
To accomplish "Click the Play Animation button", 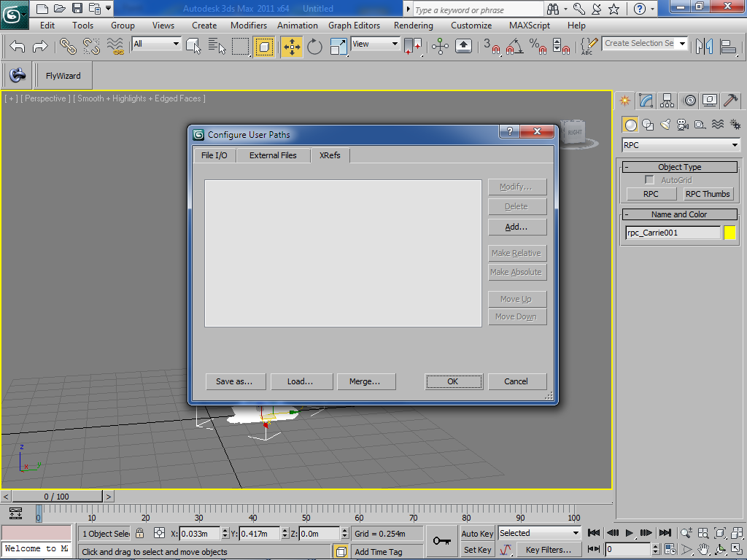I will [x=629, y=533].
